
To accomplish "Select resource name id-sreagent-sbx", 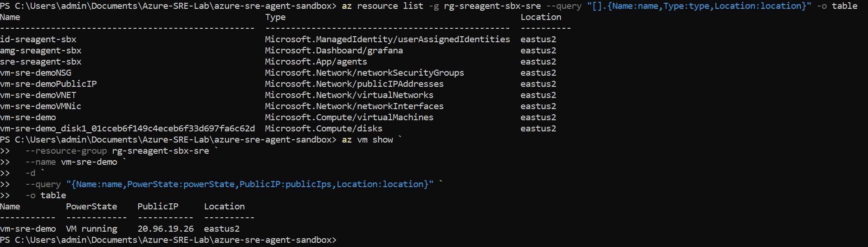I will point(38,39).
